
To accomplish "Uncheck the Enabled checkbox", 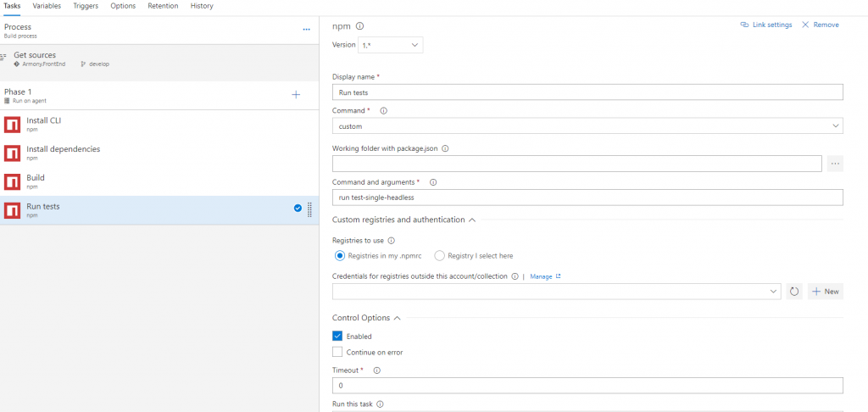I will click(x=337, y=337).
